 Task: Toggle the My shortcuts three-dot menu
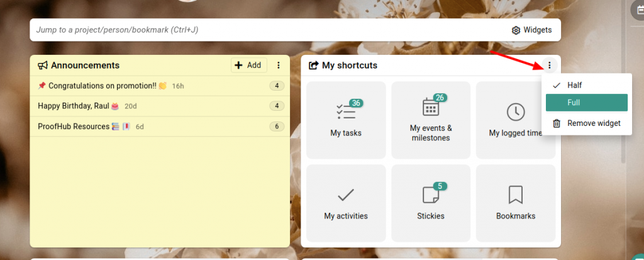(550, 65)
